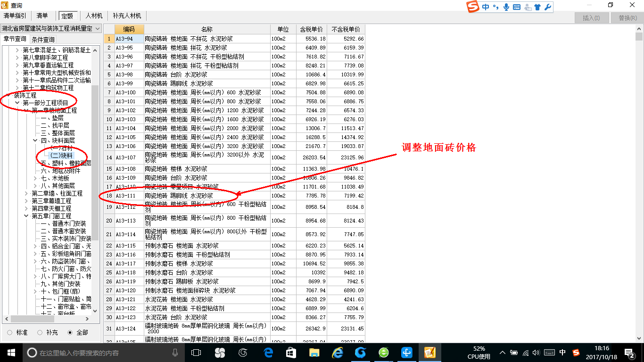Click tree horizontal scrollbar right arrow

(88, 319)
